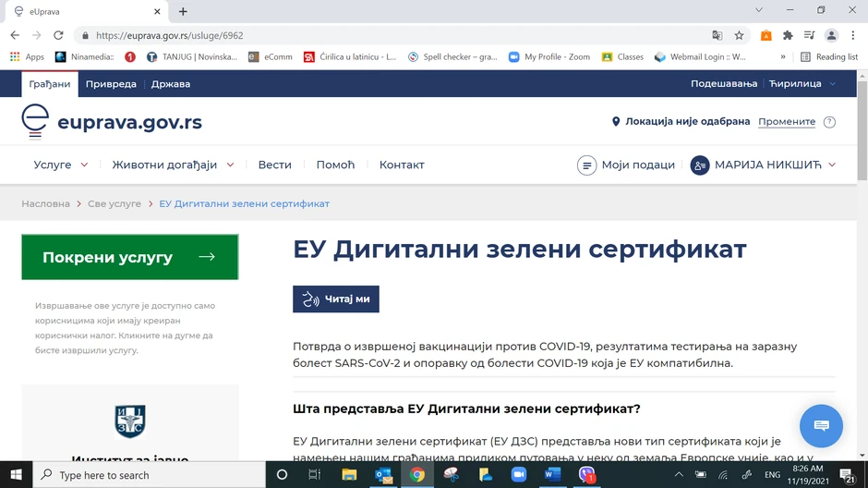Open the Windows Start menu
This screenshot has height=488, width=868.
click(x=16, y=475)
